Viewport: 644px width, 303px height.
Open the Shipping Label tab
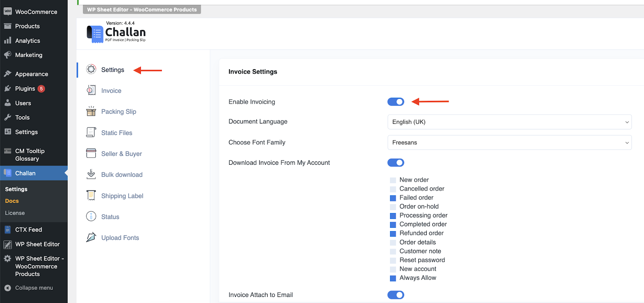point(122,196)
